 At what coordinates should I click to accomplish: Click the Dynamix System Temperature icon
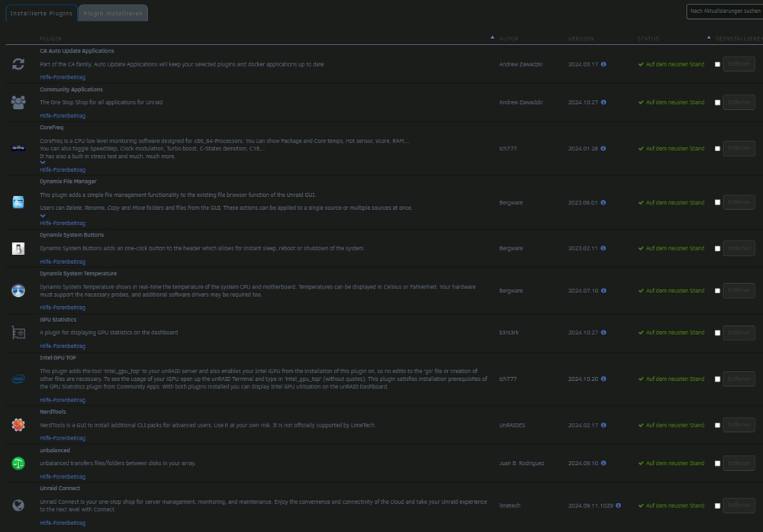tap(18, 291)
